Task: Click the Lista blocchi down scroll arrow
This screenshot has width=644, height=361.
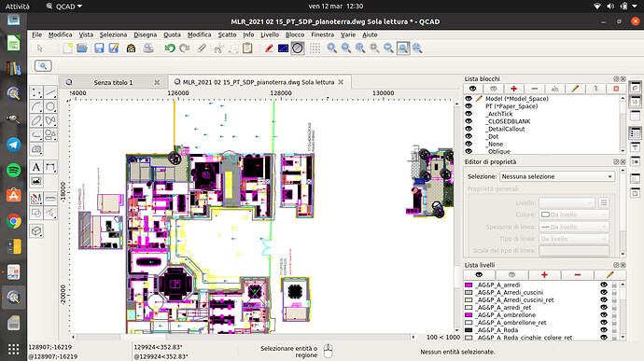Action: pyautogui.click(x=623, y=151)
